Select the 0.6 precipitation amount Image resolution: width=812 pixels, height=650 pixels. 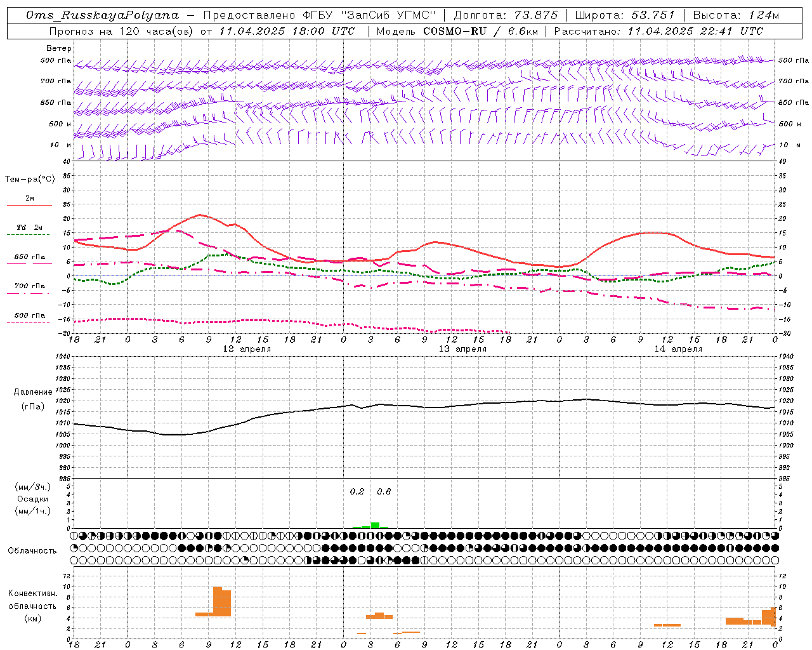pyautogui.click(x=384, y=492)
